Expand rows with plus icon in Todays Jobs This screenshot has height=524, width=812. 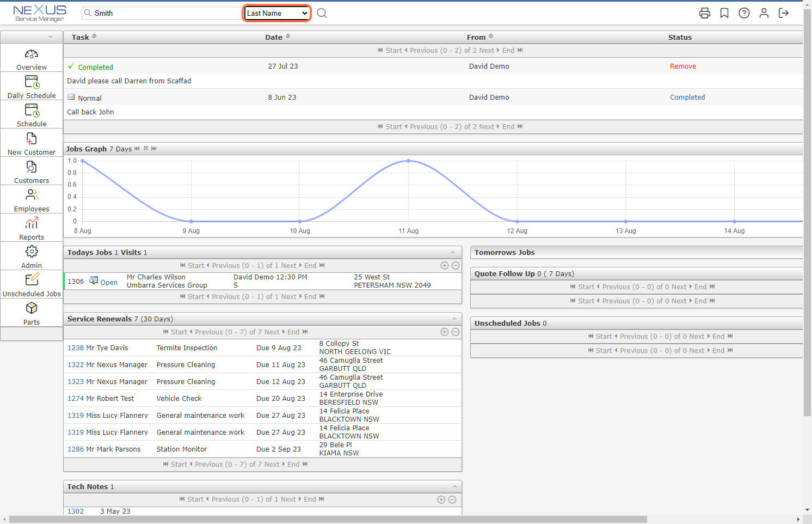pos(445,266)
